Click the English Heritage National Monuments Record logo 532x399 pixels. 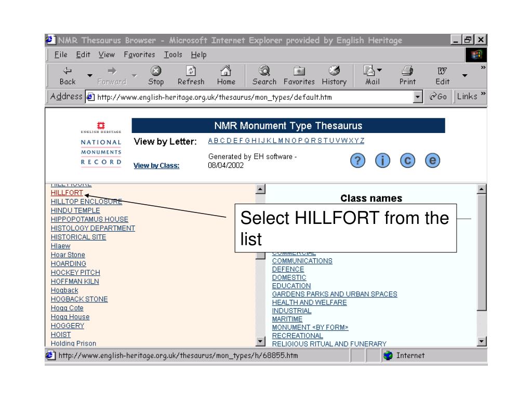pos(101,144)
